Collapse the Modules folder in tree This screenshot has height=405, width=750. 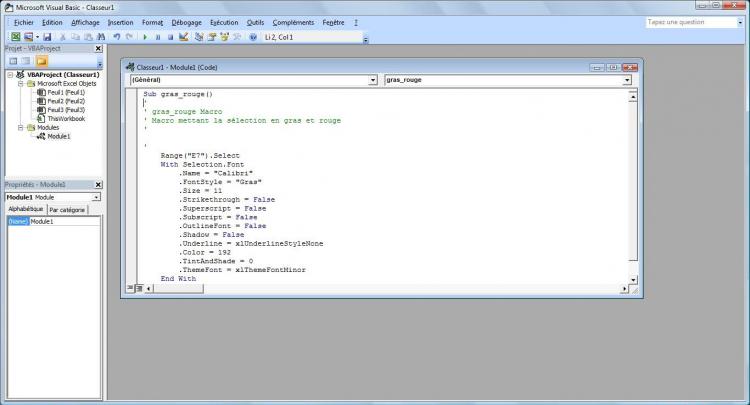click(x=21, y=128)
